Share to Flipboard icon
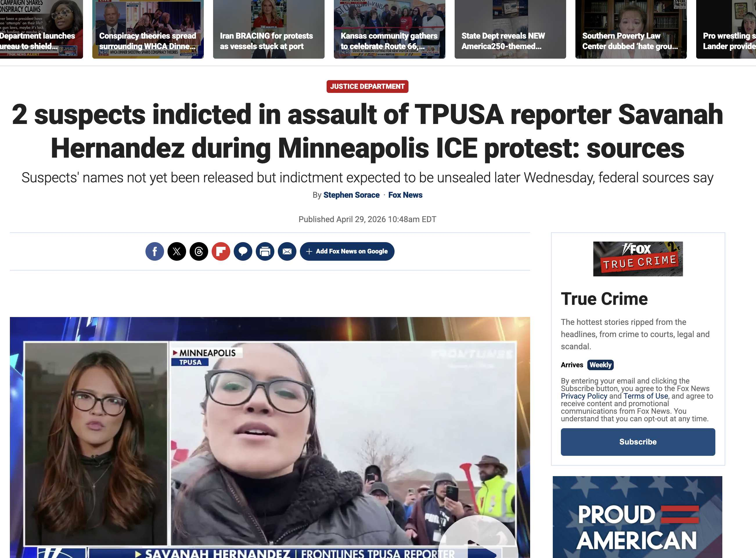Image resolution: width=756 pixels, height=558 pixels. pos(221,251)
